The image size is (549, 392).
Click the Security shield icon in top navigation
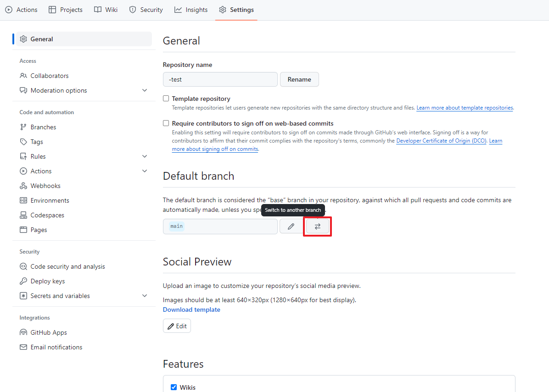point(133,10)
